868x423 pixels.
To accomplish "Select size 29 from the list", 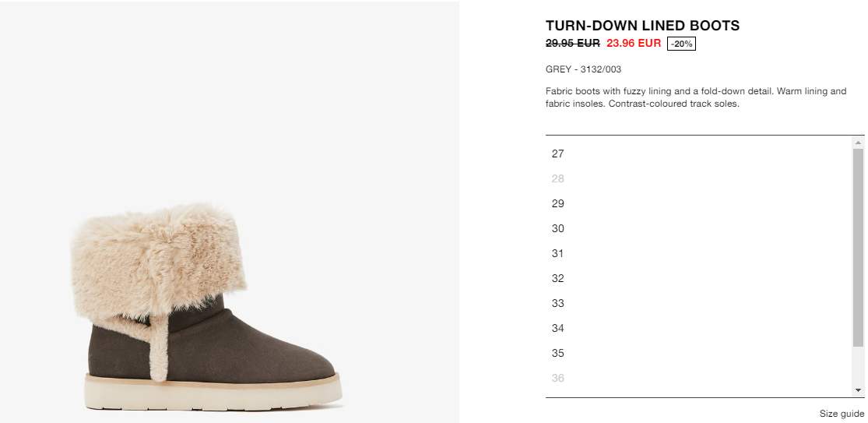I will 698,204.
